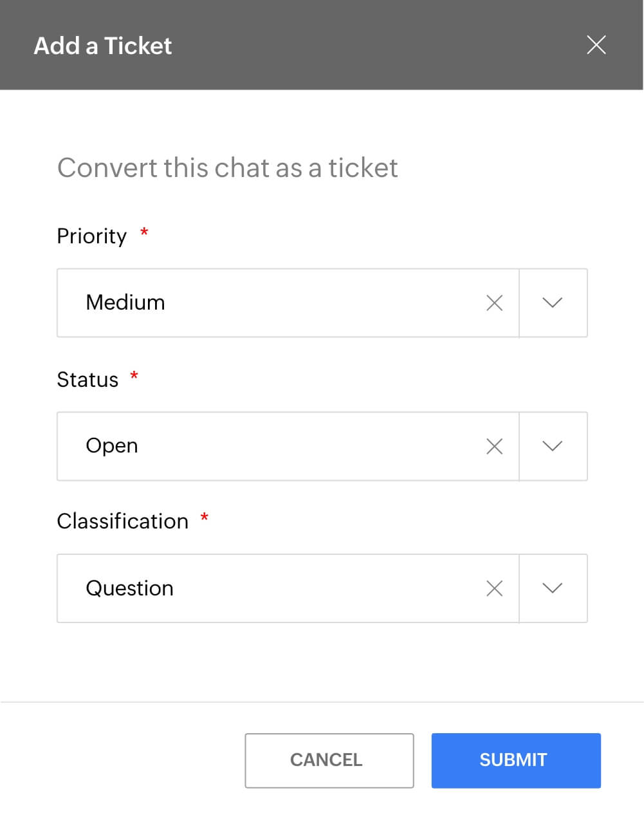Open the Status dropdown
The width and height of the screenshot is (644, 822).
[x=553, y=445]
